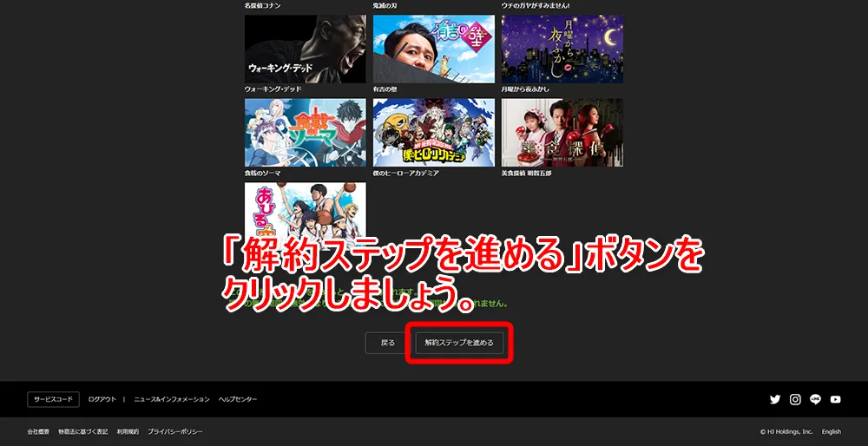Open the ウォーキング・デッド thumbnail

pyautogui.click(x=306, y=49)
